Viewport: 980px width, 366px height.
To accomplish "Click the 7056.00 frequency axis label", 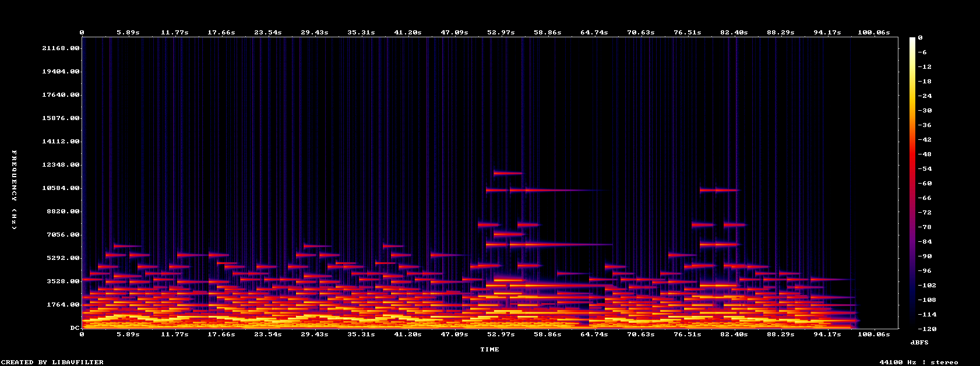I will (63, 235).
